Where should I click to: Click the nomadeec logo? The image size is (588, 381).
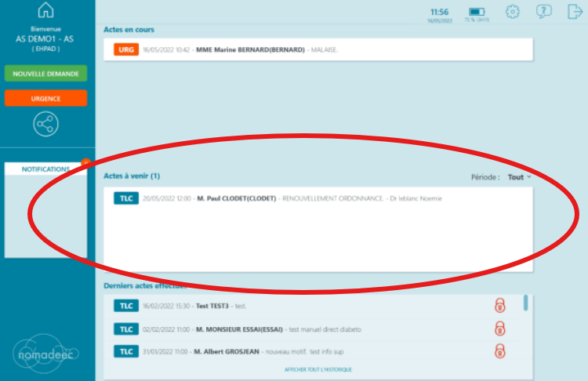pos(45,354)
